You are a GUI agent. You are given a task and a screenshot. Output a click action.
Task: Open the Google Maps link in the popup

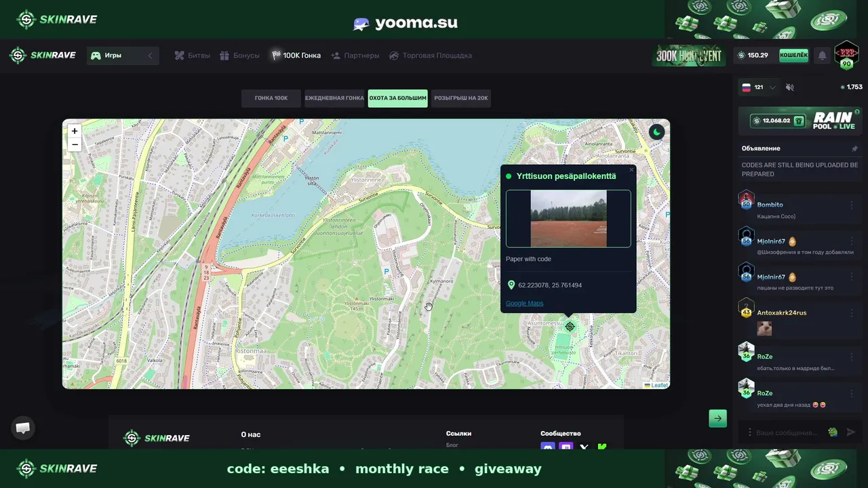[x=524, y=303]
